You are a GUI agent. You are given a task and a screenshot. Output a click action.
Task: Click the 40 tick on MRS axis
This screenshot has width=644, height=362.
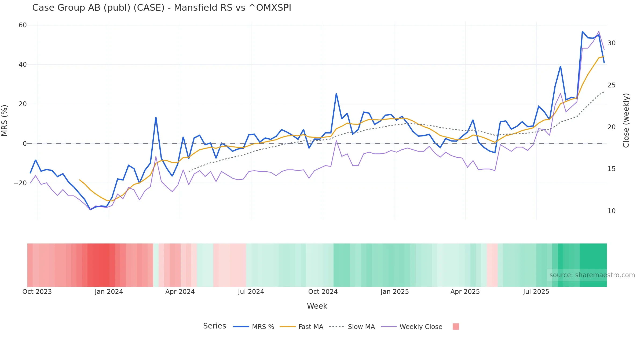[x=23, y=65]
